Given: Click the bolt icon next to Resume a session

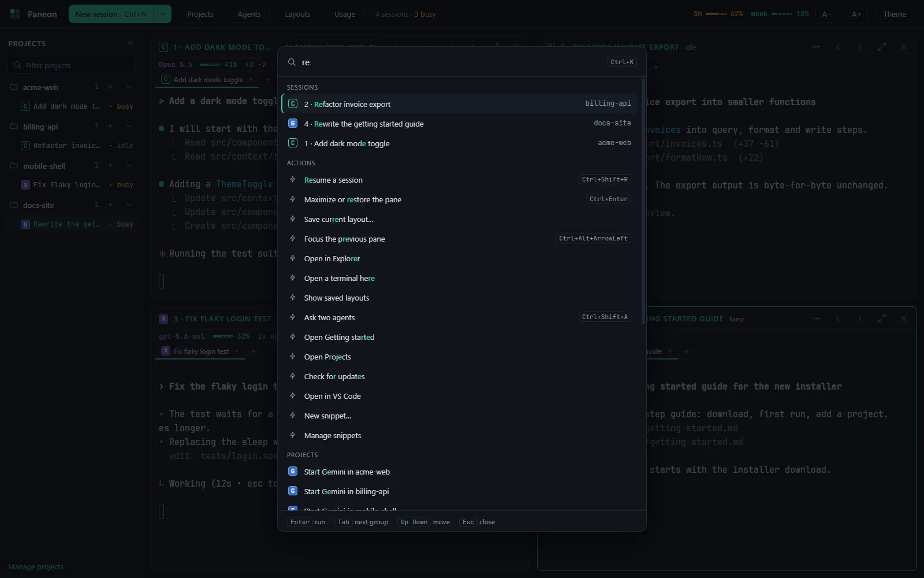Looking at the screenshot, I should pyautogui.click(x=293, y=180).
